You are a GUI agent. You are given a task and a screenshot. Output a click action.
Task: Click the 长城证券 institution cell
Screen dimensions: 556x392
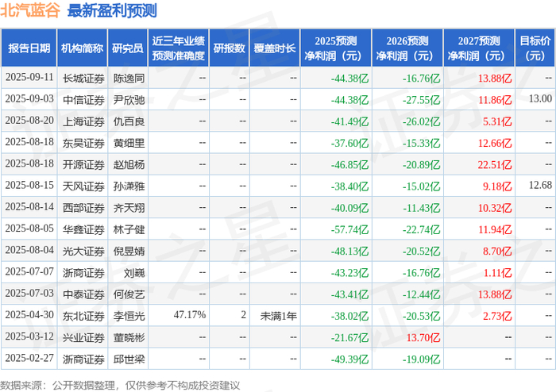(x=83, y=78)
